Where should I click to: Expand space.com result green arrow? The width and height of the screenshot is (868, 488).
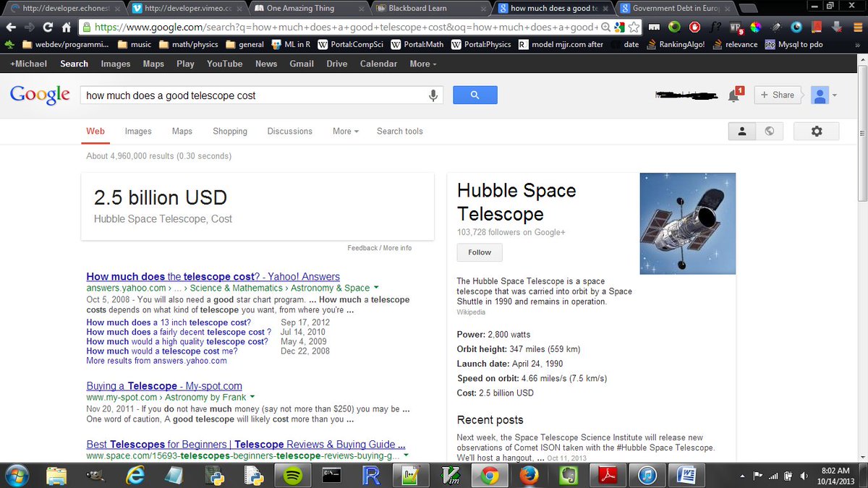point(406,455)
